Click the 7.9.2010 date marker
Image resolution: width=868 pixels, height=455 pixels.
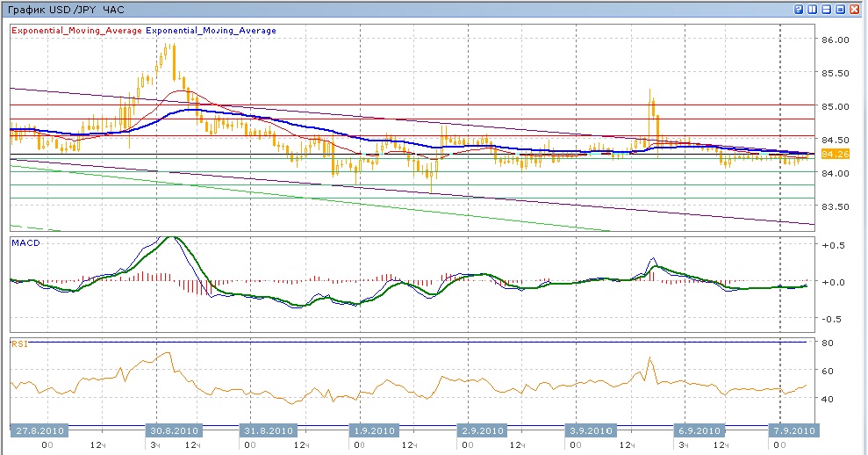click(793, 430)
